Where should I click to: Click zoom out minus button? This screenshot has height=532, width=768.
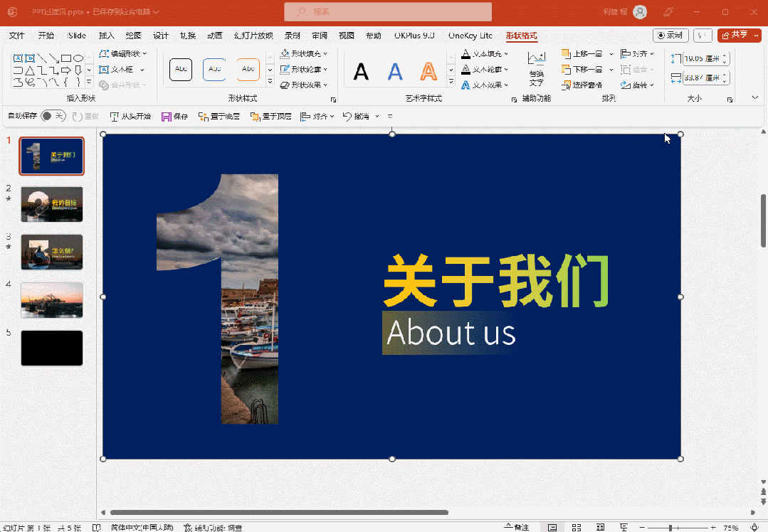point(642,528)
